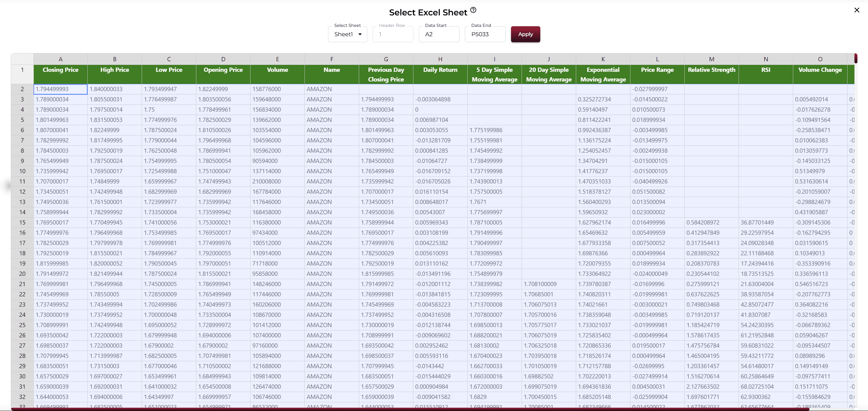Click cell with value 0.005492014
This screenshot has width=868, height=411.
pyautogui.click(x=820, y=100)
